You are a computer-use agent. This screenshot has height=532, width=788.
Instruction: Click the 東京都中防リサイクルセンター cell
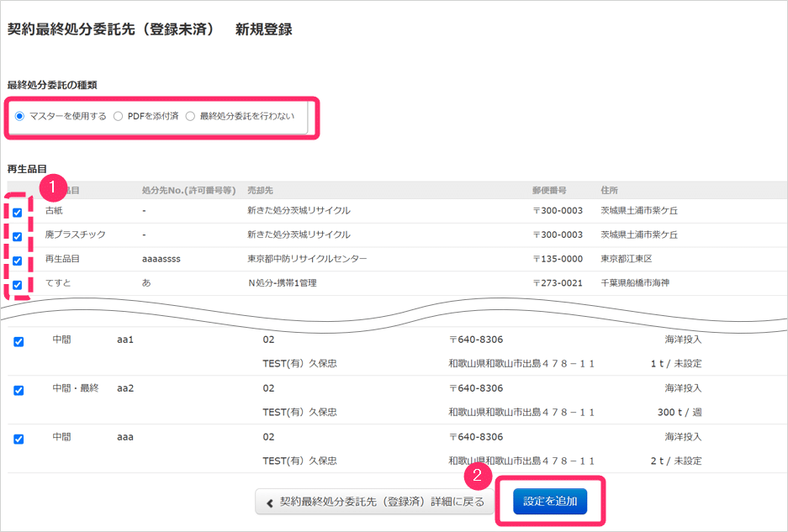307,259
